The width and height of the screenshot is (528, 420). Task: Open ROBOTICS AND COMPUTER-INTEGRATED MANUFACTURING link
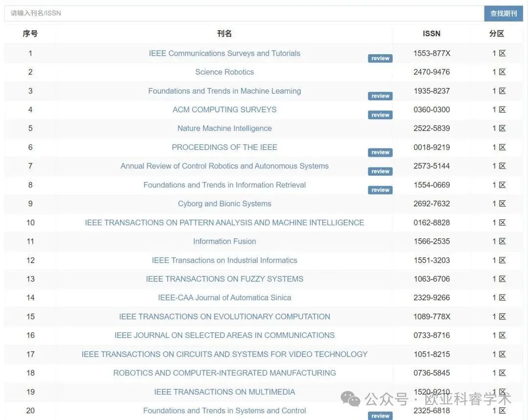(x=224, y=373)
